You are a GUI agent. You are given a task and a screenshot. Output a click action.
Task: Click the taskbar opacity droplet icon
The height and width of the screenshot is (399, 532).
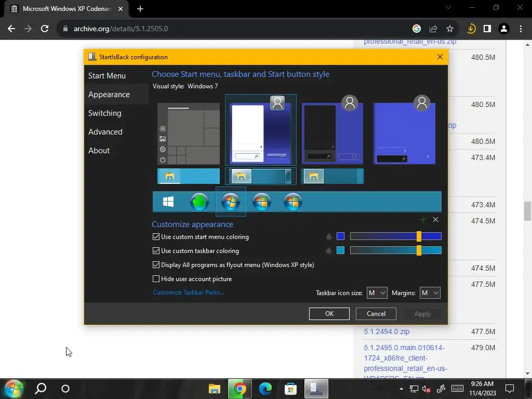coord(329,251)
